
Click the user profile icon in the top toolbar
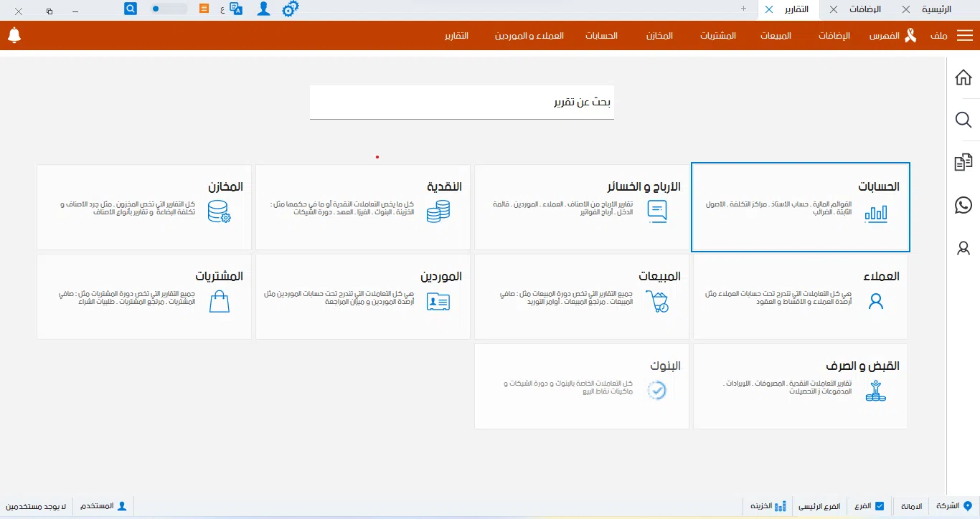click(263, 9)
